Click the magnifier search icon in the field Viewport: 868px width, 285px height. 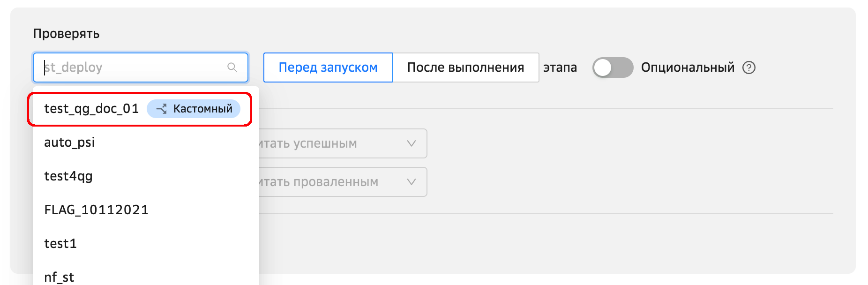[x=232, y=67]
